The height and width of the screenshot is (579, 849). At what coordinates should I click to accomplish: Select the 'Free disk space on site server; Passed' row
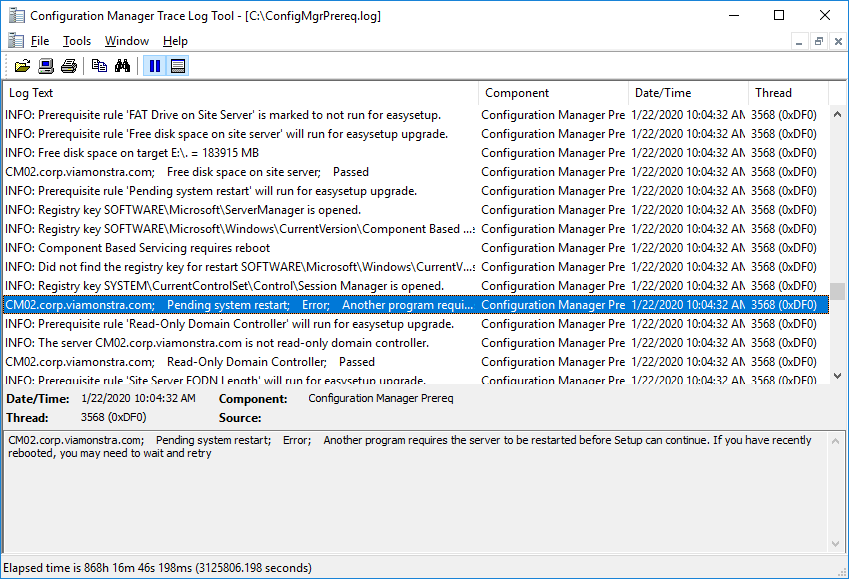416,172
